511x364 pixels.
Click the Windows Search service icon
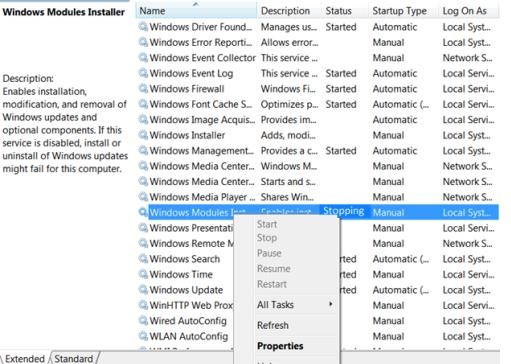click(143, 259)
